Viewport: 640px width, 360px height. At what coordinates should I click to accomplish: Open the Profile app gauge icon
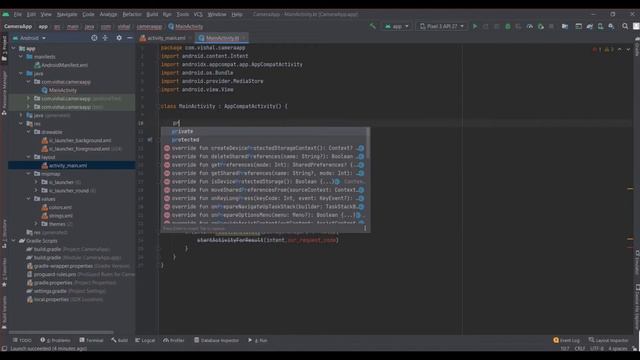(530, 26)
